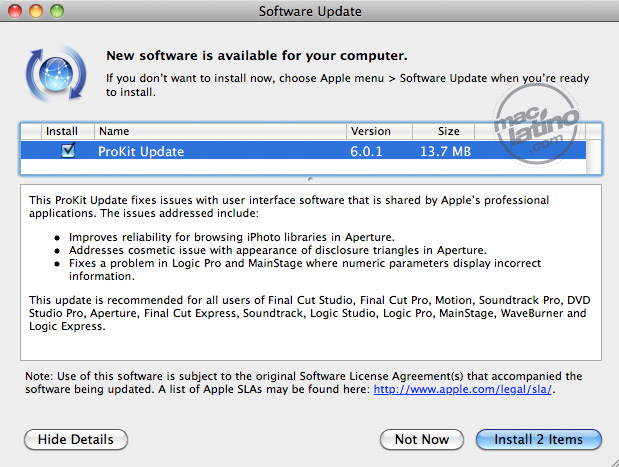Sort by Name column header
Viewport: 619px width, 467px height.
220,131
